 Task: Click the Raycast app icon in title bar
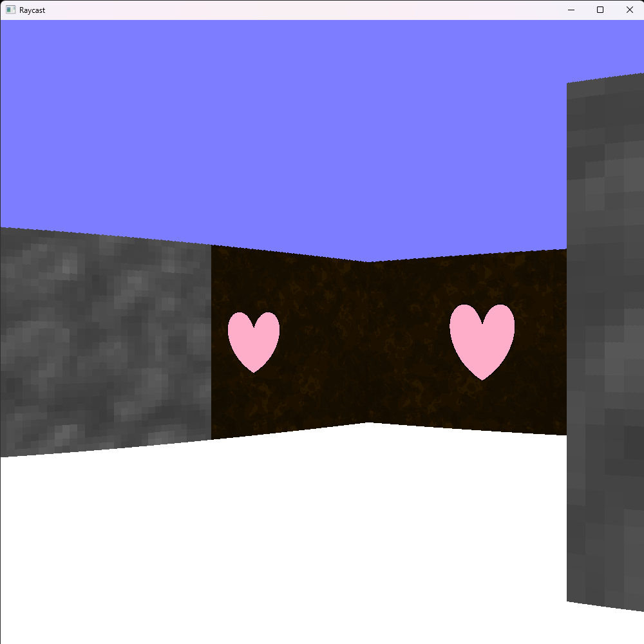pyautogui.click(x=10, y=10)
